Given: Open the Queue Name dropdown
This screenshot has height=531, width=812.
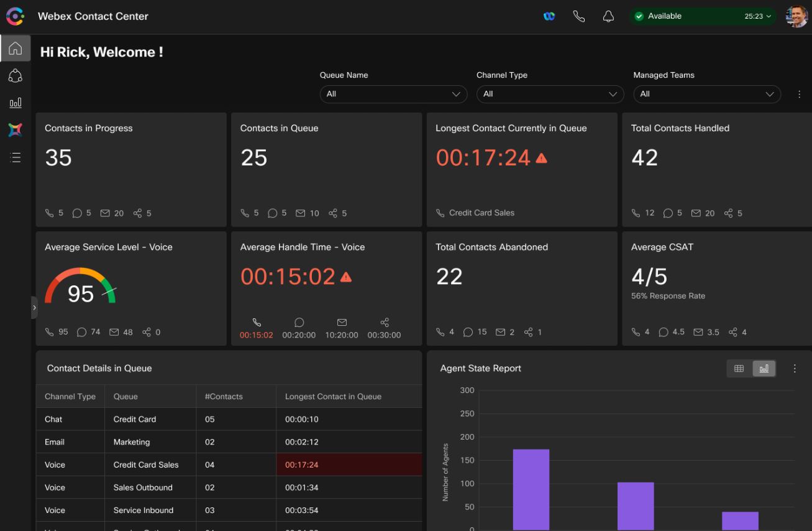Looking at the screenshot, I should tap(393, 94).
